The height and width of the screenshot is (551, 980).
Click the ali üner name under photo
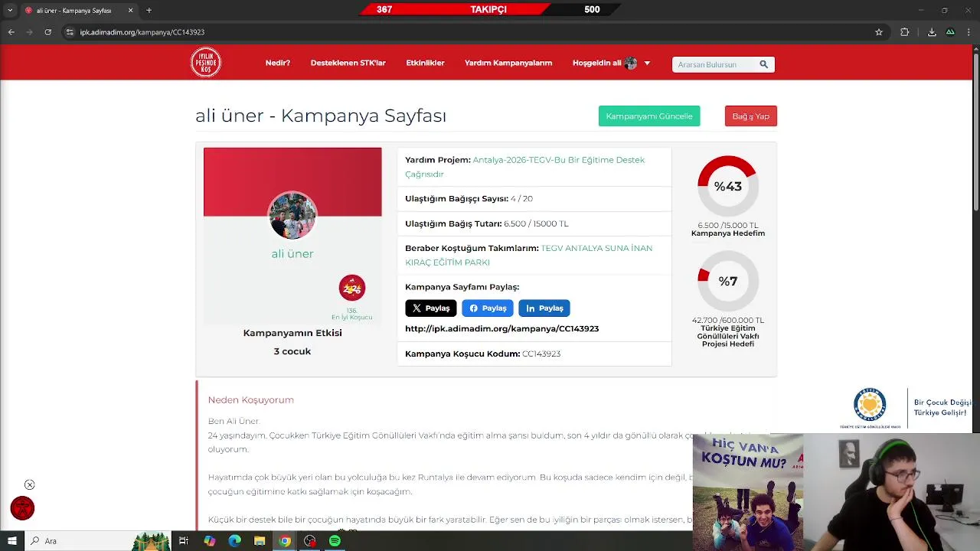point(292,253)
